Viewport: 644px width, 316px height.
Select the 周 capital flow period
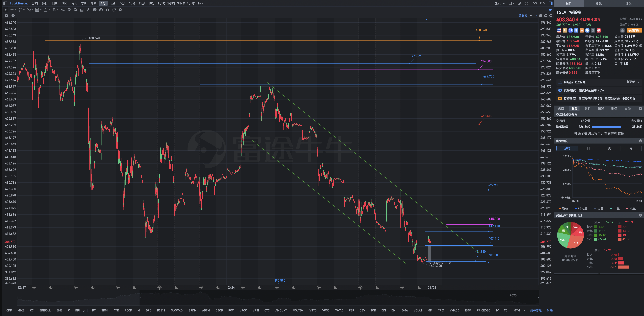click(x=609, y=148)
